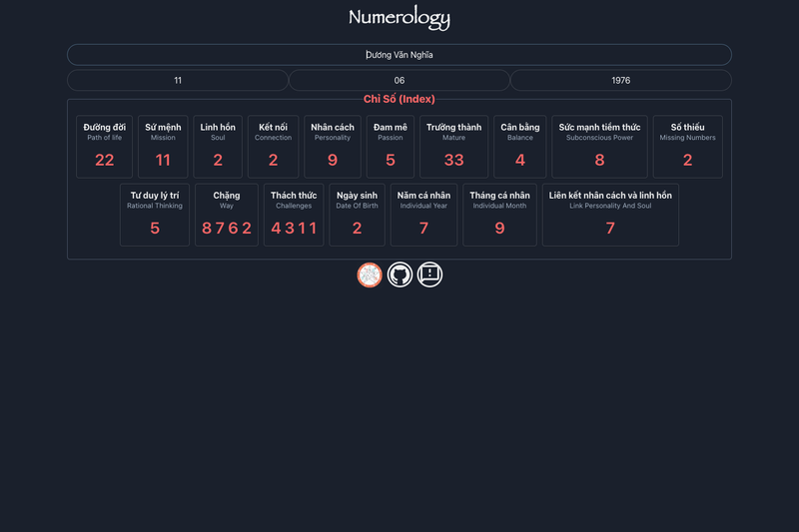799x532 pixels.
Task: Open the Đường đời (Path of life) card
Action: click(x=105, y=147)
